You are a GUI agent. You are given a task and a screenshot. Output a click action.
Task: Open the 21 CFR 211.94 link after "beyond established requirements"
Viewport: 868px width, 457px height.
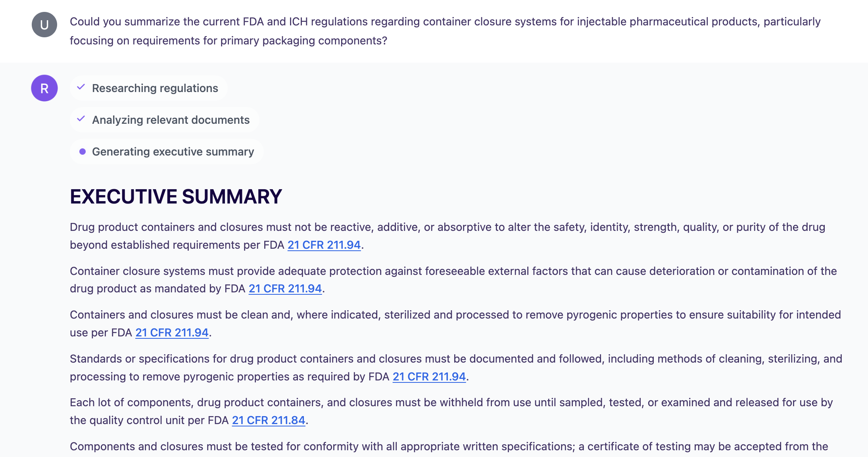tap(324, 245)
